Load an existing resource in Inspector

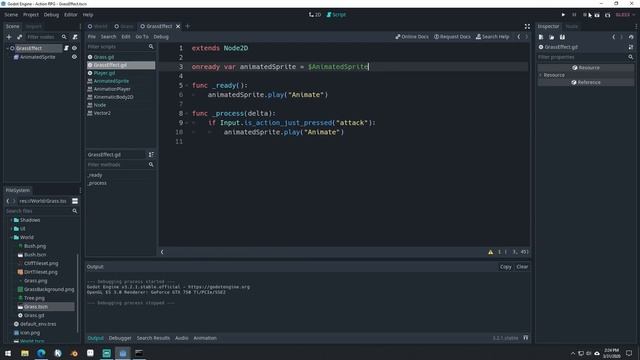(552, 37)
